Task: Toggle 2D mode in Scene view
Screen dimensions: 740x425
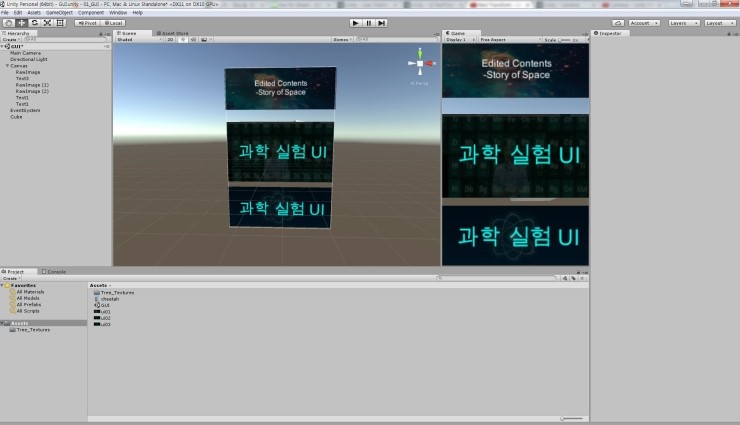Action: click(170, 40)
